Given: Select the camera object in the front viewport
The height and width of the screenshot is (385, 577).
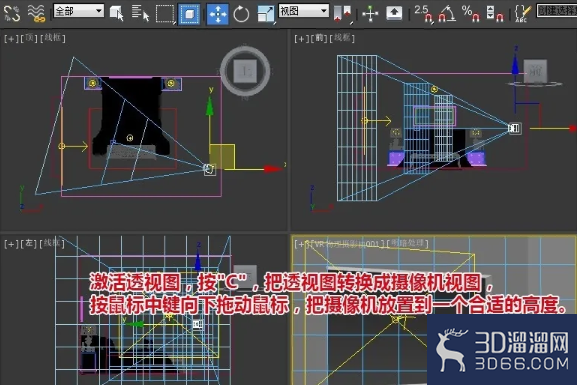Looking at the screenshot, I should (x=514, y=128).
